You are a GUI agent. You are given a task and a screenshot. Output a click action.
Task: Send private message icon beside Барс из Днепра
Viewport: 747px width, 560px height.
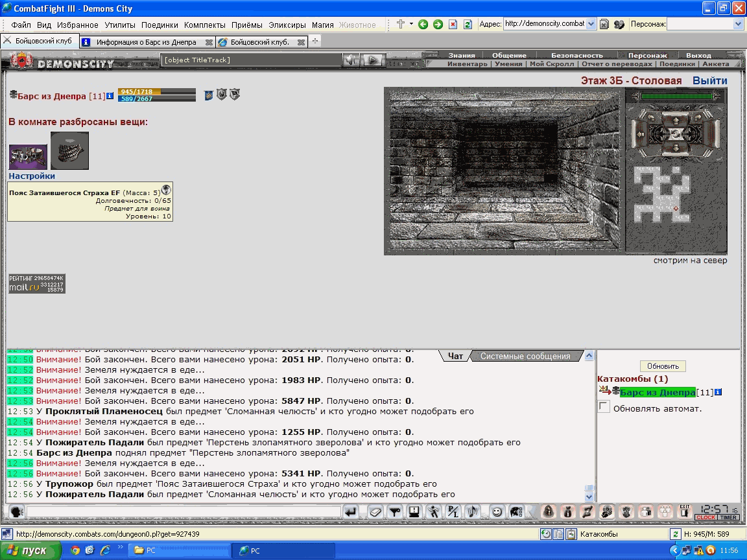pos(604,391)
